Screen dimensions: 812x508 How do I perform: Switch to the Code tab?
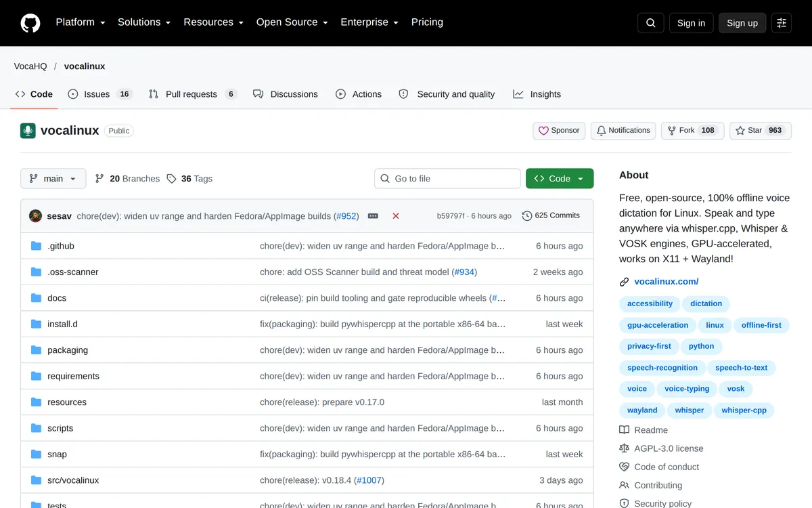(x=34, y=94)
